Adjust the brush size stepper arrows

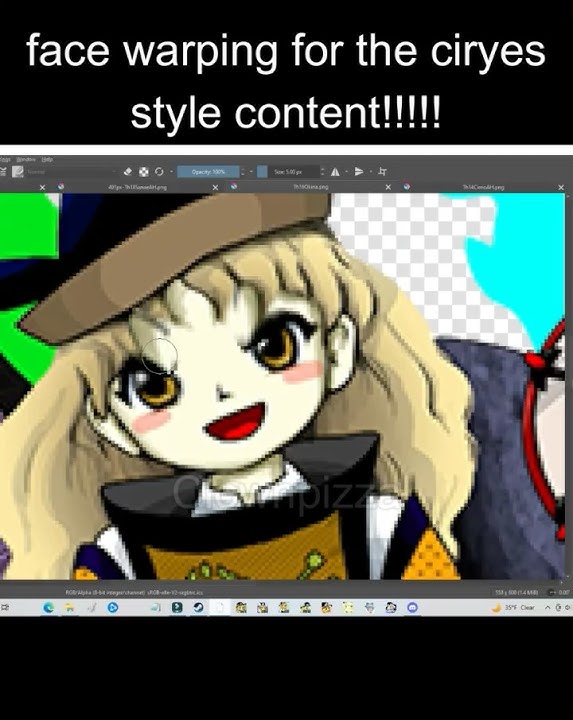[x=322, y=172]
